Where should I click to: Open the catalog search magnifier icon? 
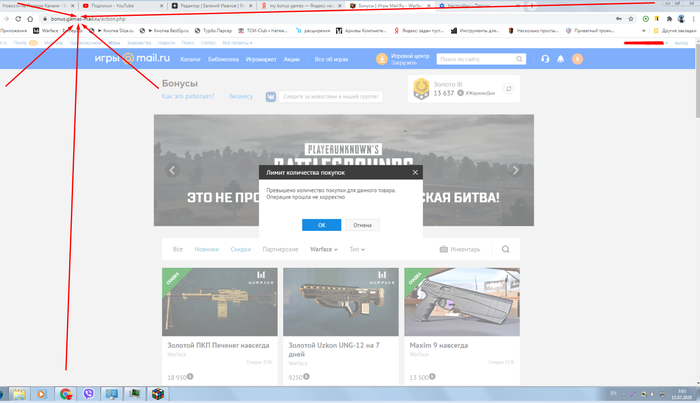pos(505,249)
